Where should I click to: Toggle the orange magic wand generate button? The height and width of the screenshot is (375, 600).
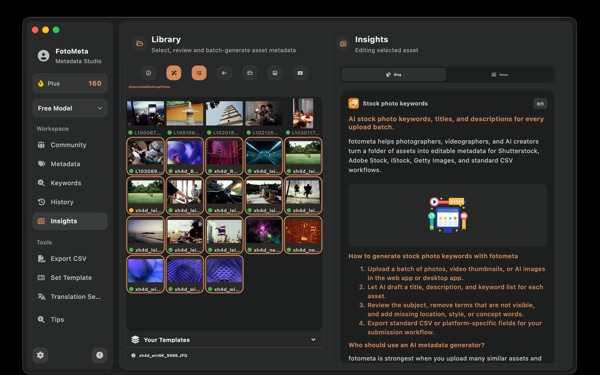pyautogui.click(x=174, y=73)
